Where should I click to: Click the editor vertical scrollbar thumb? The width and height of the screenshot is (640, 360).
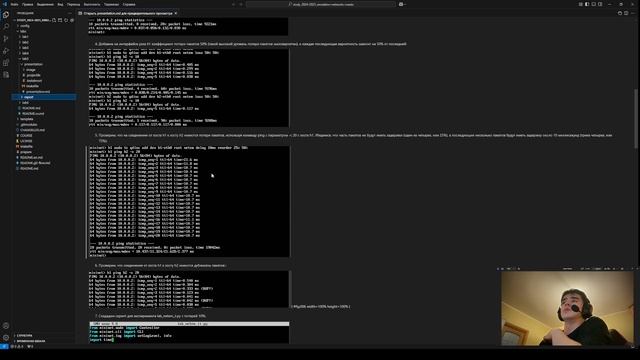coord(636,119)
